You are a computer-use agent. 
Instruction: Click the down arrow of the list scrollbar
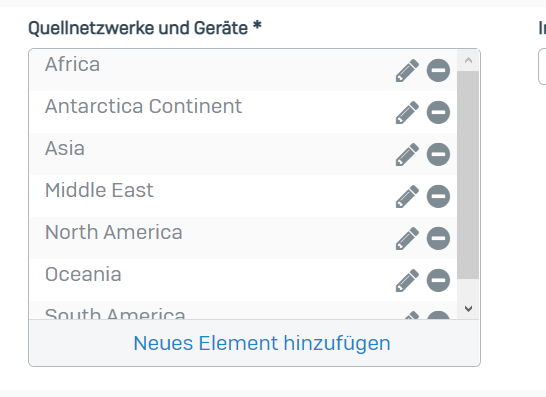(x=468, y=308)
